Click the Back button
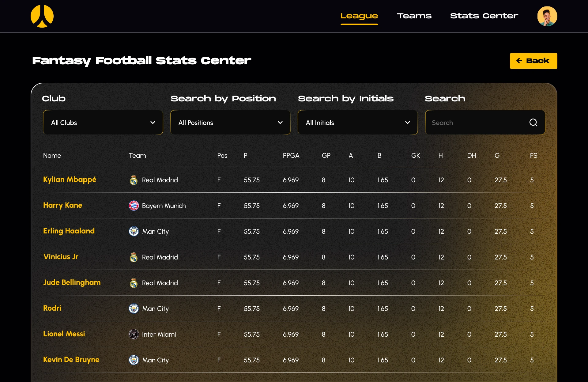588x382 pixels. pos(533,61)
